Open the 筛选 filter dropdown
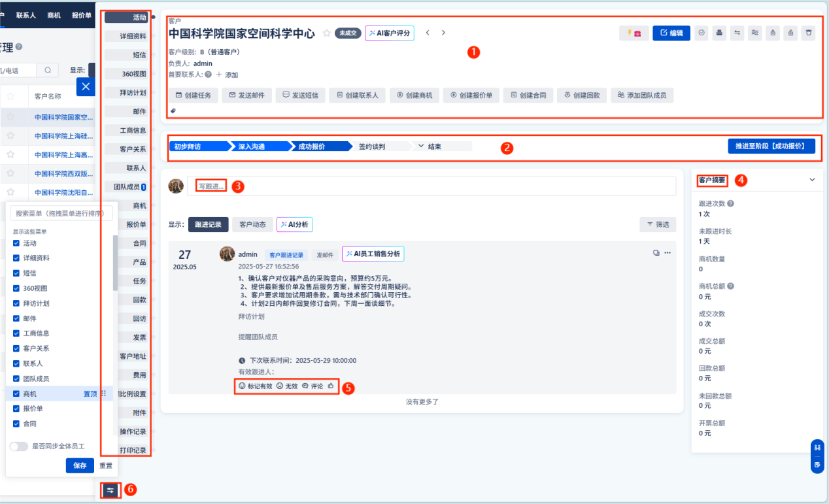Image resolution: width=829 pixels, height=504 pixels. pyautogui.click(x=658, y=224)
